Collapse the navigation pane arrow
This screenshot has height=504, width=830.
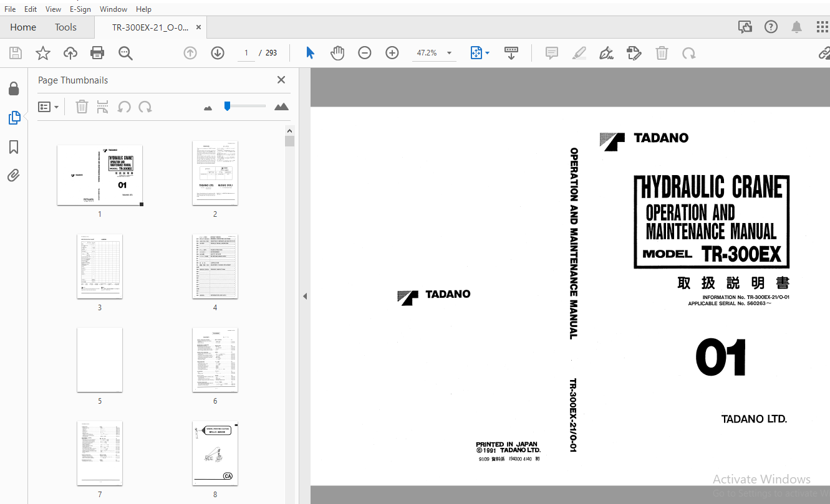[305, 297]
